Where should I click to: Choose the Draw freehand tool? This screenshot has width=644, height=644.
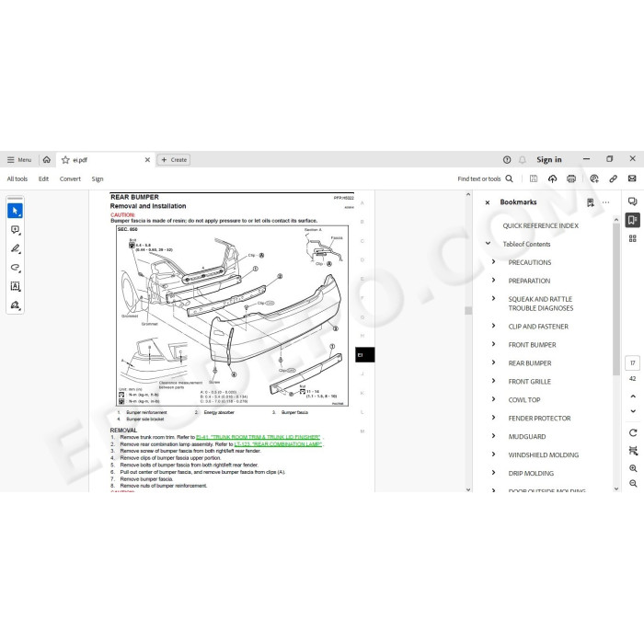coord(16,268)
